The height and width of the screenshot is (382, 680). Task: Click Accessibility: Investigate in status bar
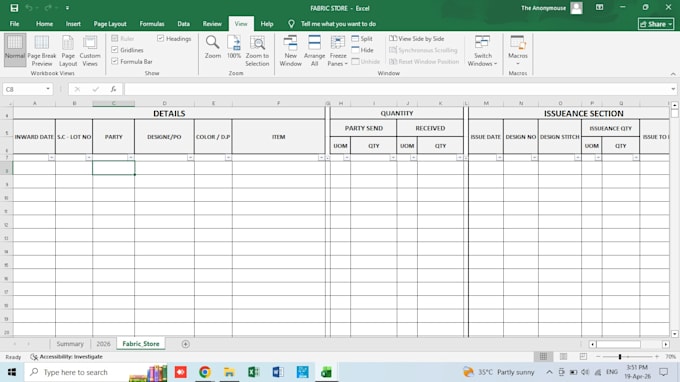(66, 356)
